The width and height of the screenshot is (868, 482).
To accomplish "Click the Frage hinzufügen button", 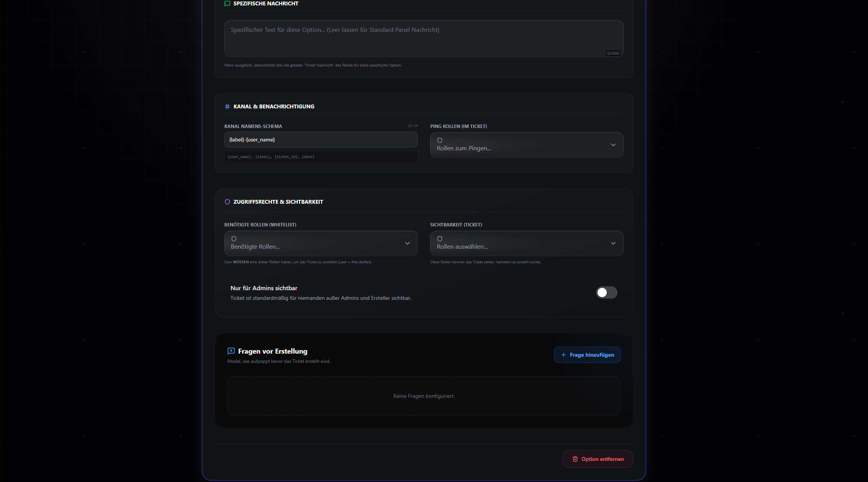I will (x=587, y=355).
